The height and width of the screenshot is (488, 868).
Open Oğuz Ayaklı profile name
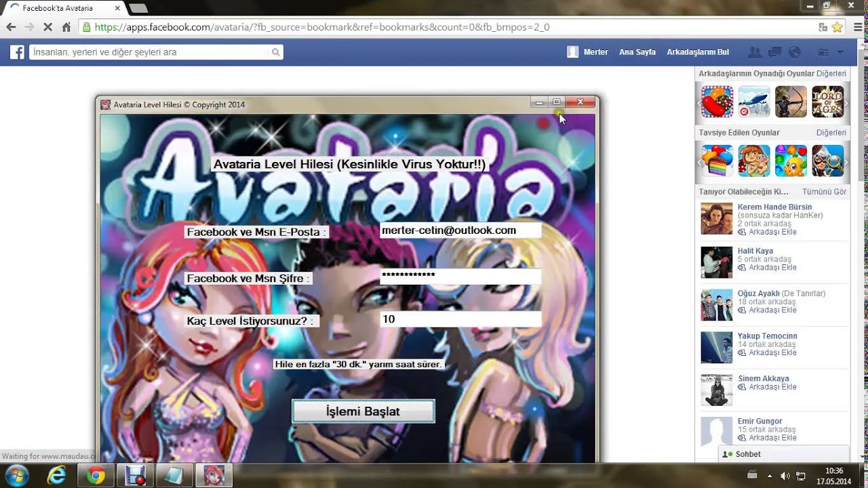759,293
